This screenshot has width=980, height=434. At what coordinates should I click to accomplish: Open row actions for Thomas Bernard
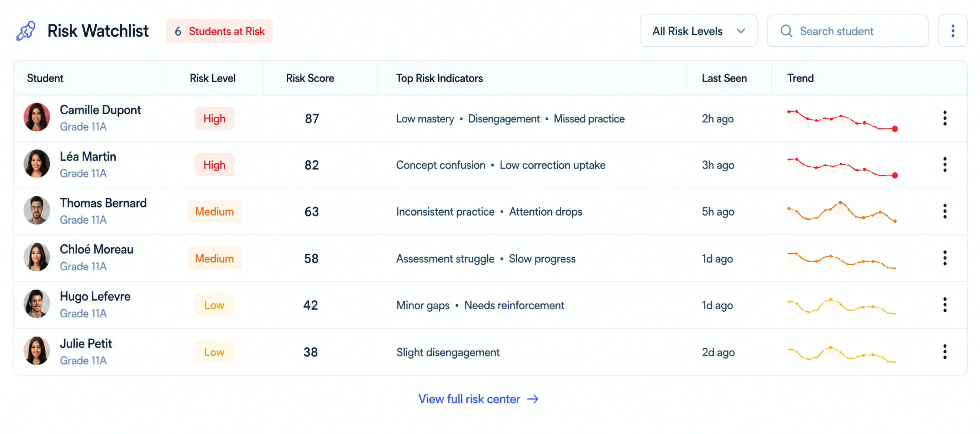tap(945, 211)
